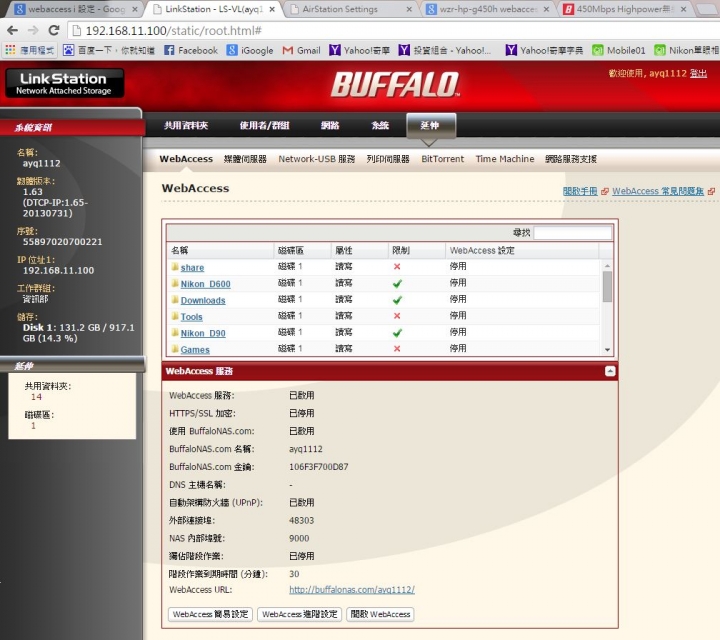The image size is (720, 640).
Task: Click the green check for Downloads
Action: tap(397, 300)
